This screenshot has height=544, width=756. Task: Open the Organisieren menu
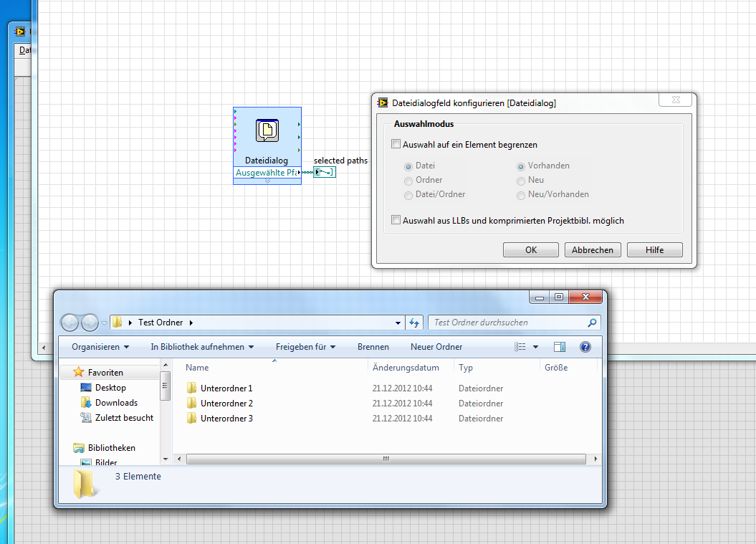pos(100,347)
